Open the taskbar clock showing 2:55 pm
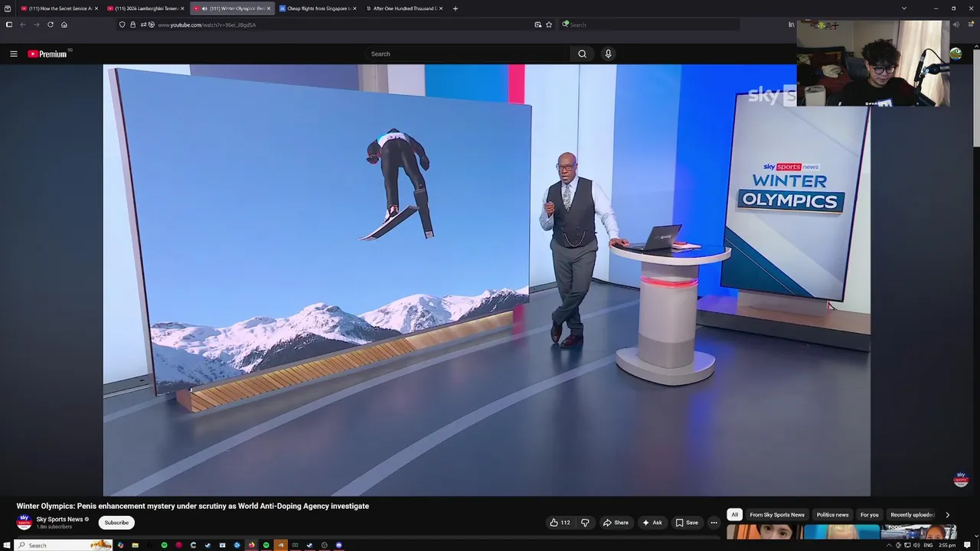Screen dimensions: 980x551 pos(947,545)
